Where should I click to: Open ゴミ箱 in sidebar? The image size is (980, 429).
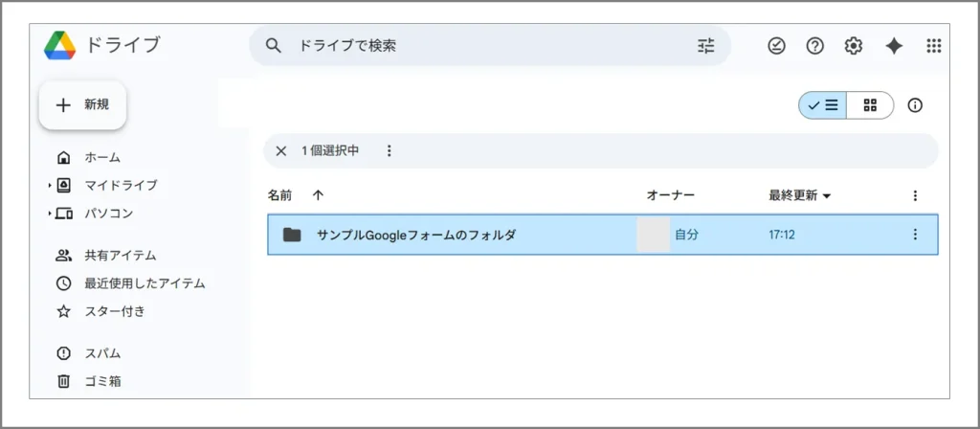coord(101,381)
